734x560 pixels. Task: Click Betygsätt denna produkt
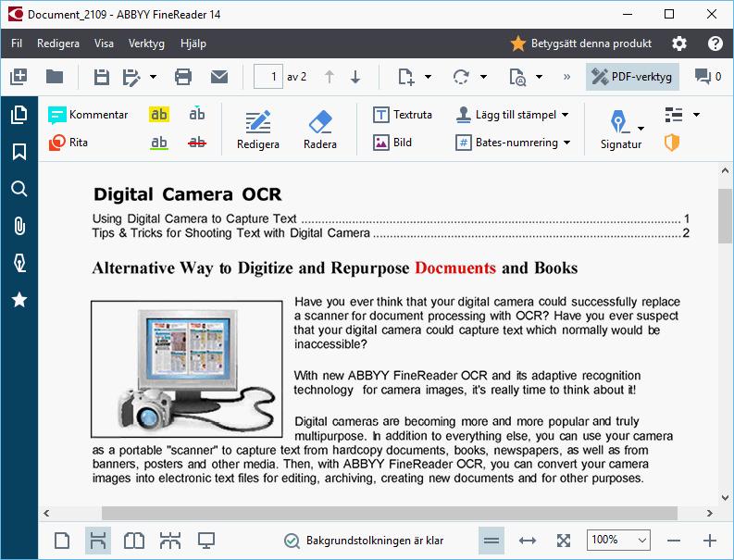(x=581, y=44)
